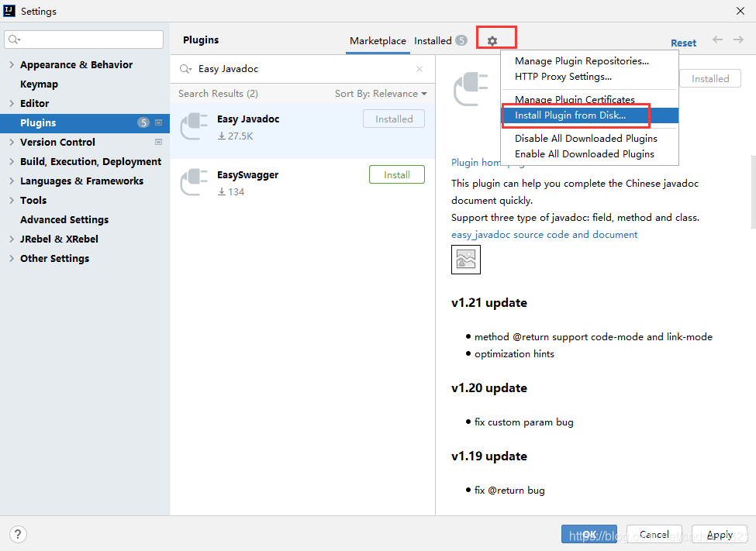Select the Easy Javadoc search result
756x551 pixels.
(302, 130)
